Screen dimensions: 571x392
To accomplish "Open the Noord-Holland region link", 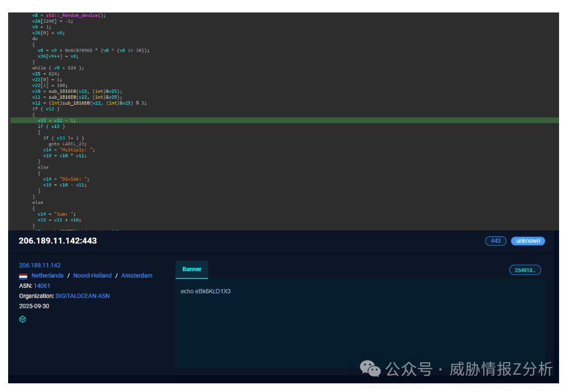I will point(93,275).
